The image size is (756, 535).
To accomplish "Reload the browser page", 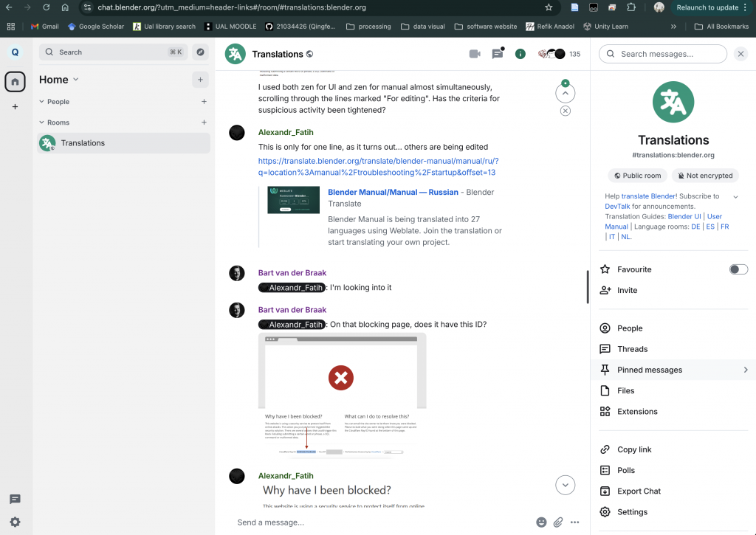I will pyautogui.click(x=47, y=7).
